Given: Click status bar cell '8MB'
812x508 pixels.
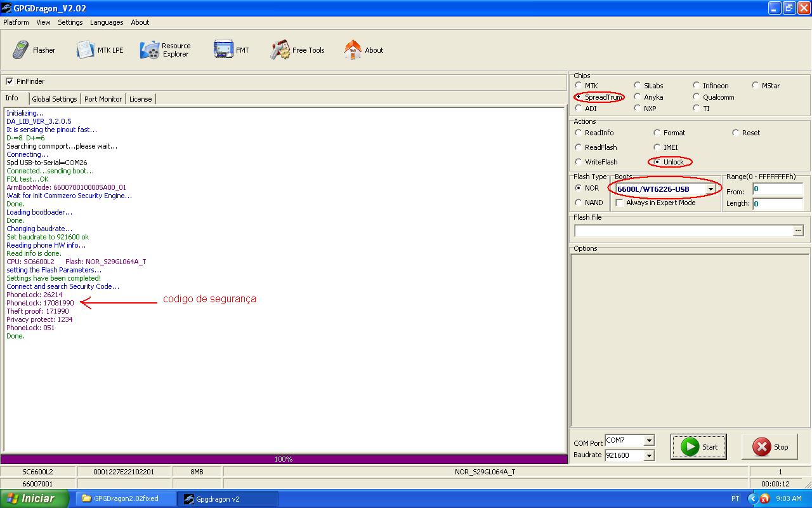Looking at the screenshot, I should coord(197,472).
